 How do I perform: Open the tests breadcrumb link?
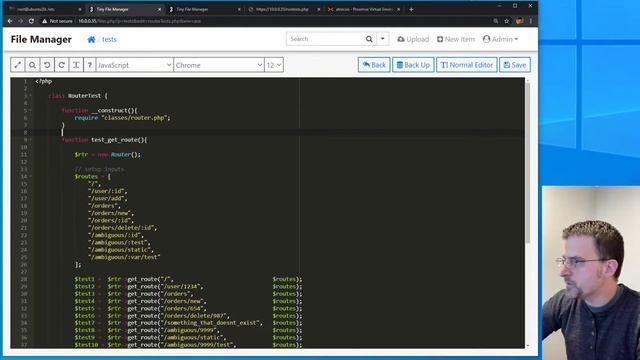tap(109, 39)
